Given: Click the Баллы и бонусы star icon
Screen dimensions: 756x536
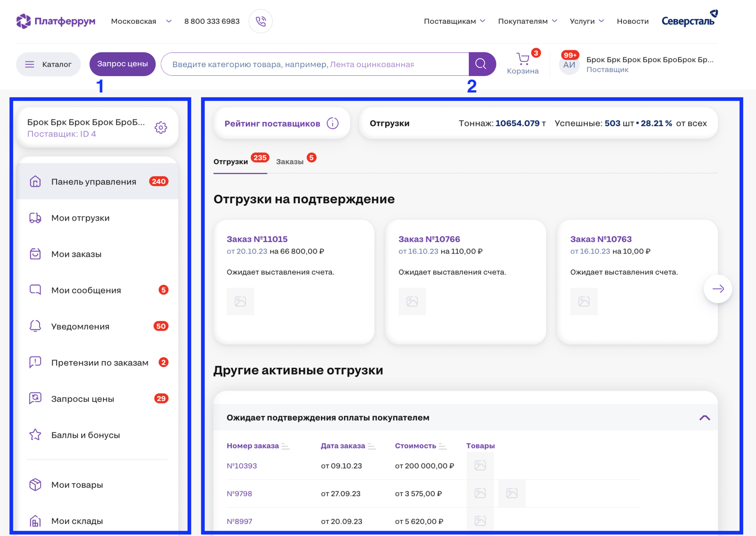Looking at the screenshot, I should click(35, 435).
